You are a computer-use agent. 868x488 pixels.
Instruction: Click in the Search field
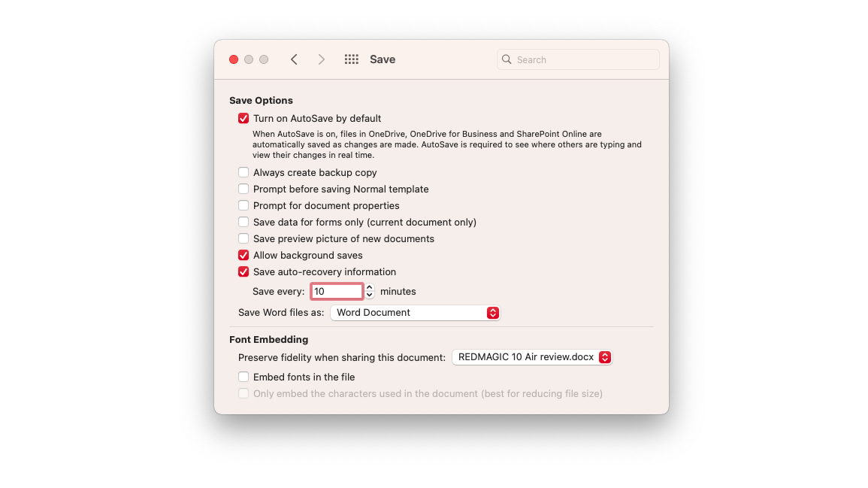[x=578, y=59]
